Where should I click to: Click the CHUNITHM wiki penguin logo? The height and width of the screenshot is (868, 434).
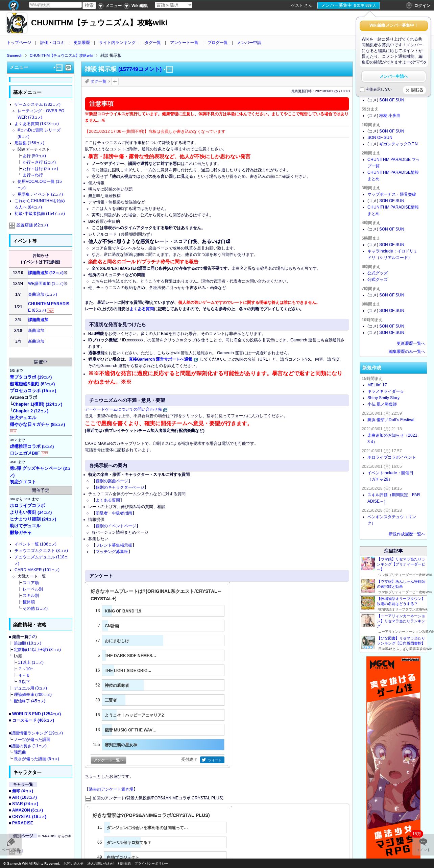17,23
